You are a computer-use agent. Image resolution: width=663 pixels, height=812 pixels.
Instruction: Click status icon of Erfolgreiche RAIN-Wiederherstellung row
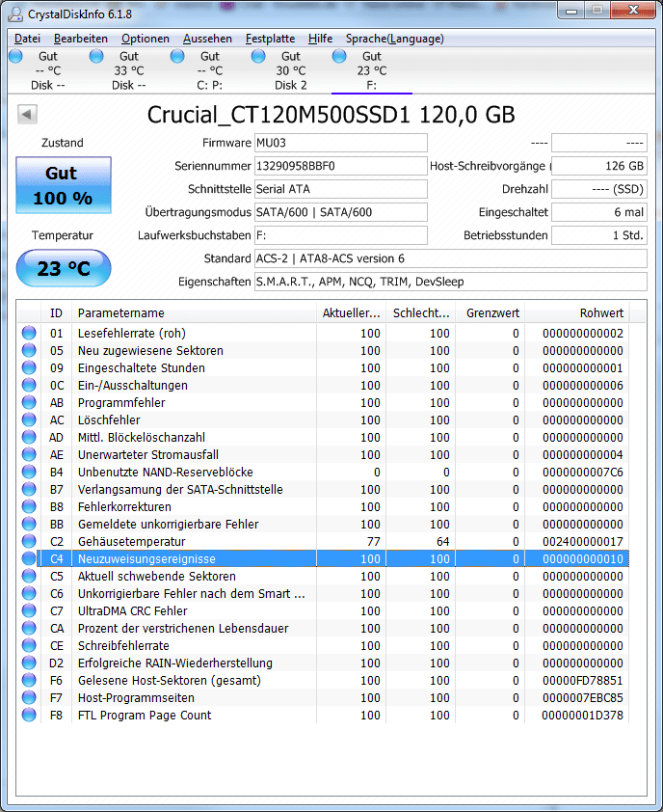[29, 663]
